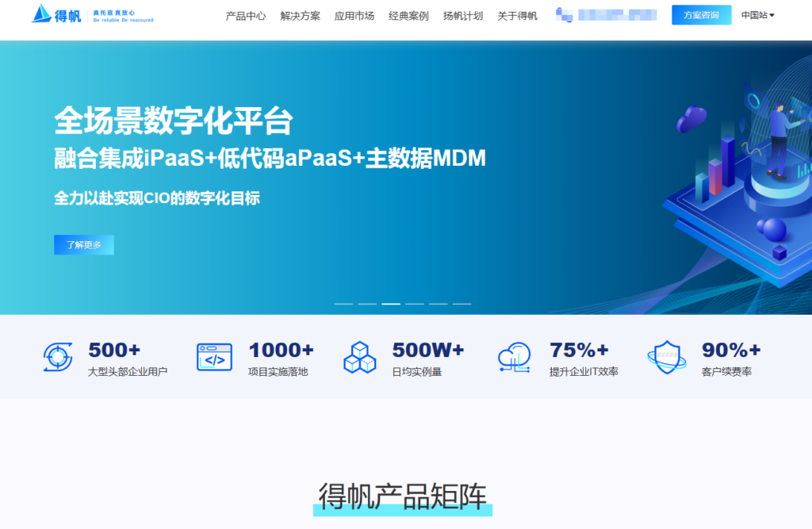Open the 应用市场 menu item

coord(353,14)
